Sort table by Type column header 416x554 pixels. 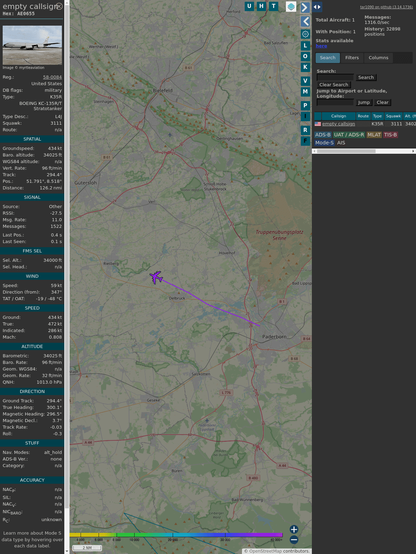pos(377,116)
